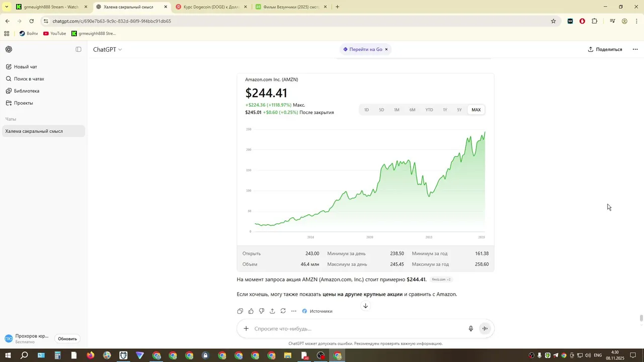Click the plus attach icon in composer
The image size is (644, 362).
click(246, 329)
